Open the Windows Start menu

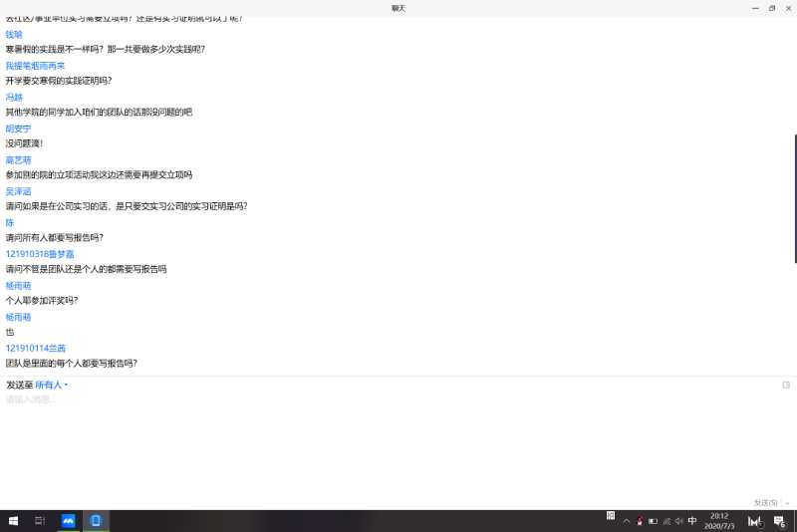14,521
